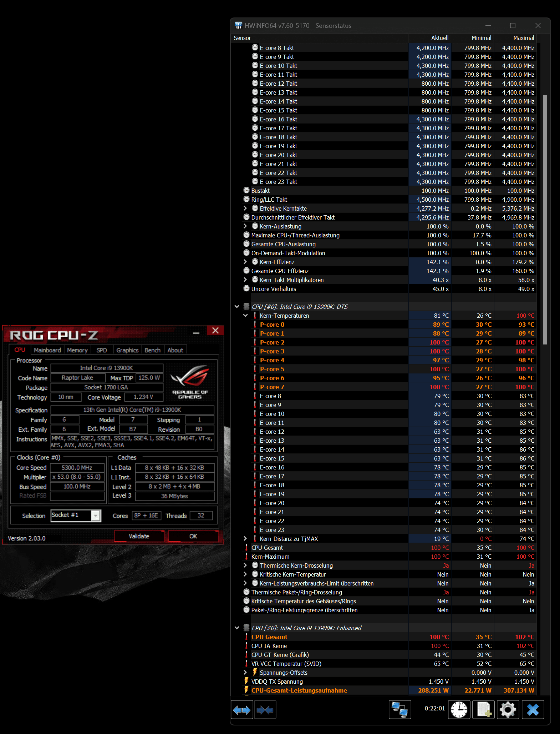Image resolution: width=560 pixels, height=734 pixels.
Task: Expand Thermische Kern-Drosselung group
Action: pyautogui.click(x=245, y=565)
